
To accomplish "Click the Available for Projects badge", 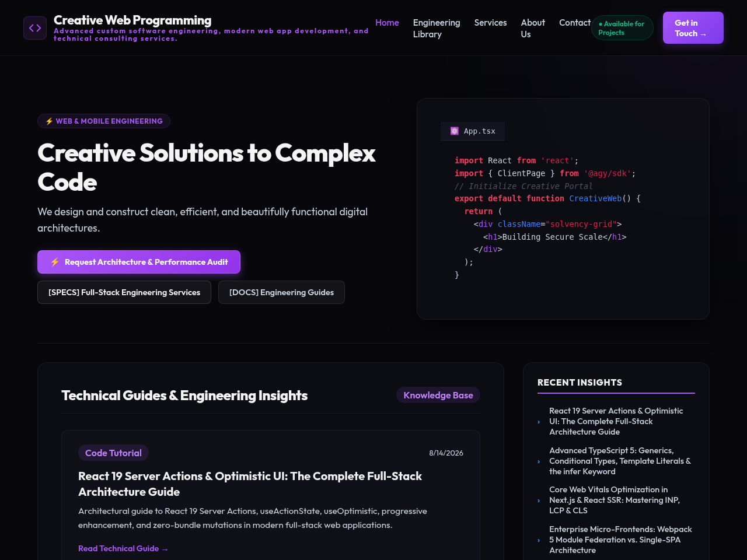I will (622, 28).
